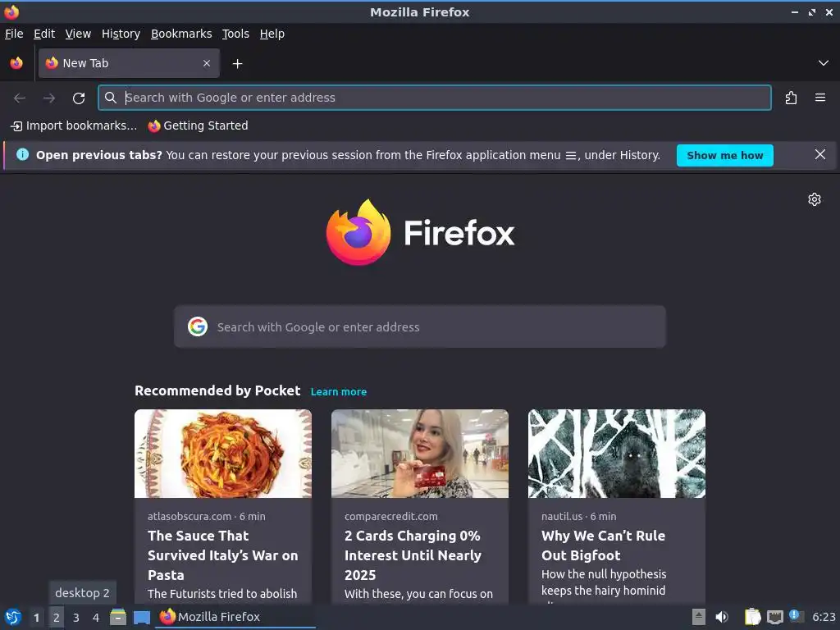Open the Bookmarks menu
This screenshot has width=840, height=630.
pos(181,34)
